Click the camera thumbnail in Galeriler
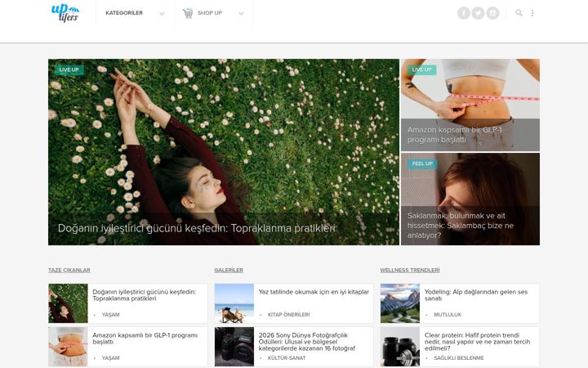The image size is (588, 368). (234, 347)
